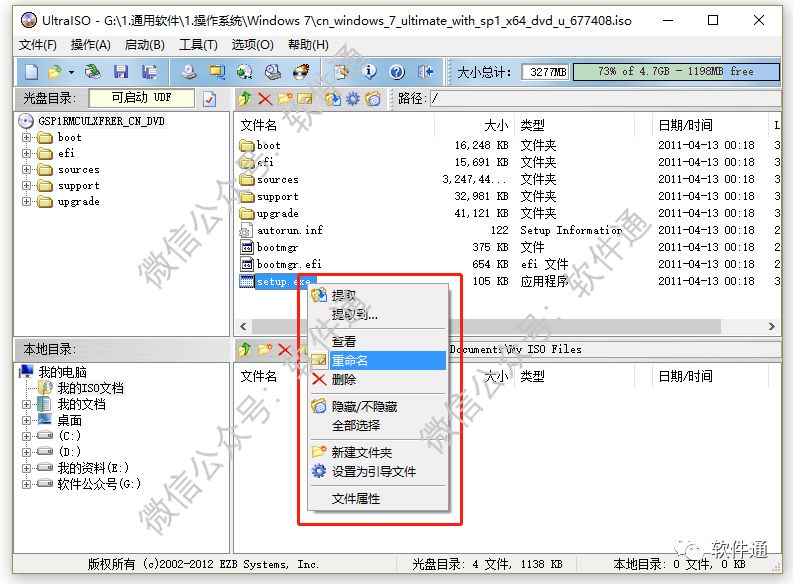Click Up folder icon in local pane toolbar
The image size is (793, 584).
245,349
